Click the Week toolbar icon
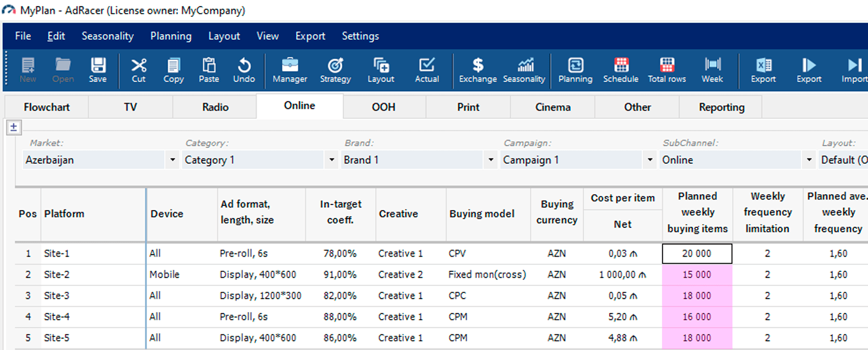This screenshot has height=350, width=868. (712, 70)
